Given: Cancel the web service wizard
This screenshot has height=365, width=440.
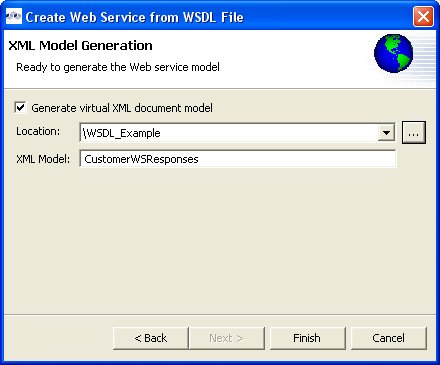Looking at the screenshot, I should click(x=388, y=338).
